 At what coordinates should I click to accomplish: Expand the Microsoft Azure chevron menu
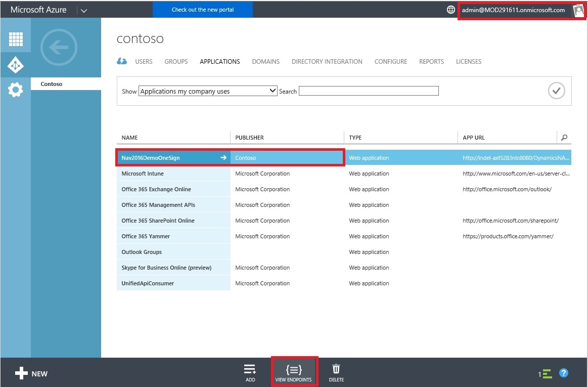(x=84, y=10)
